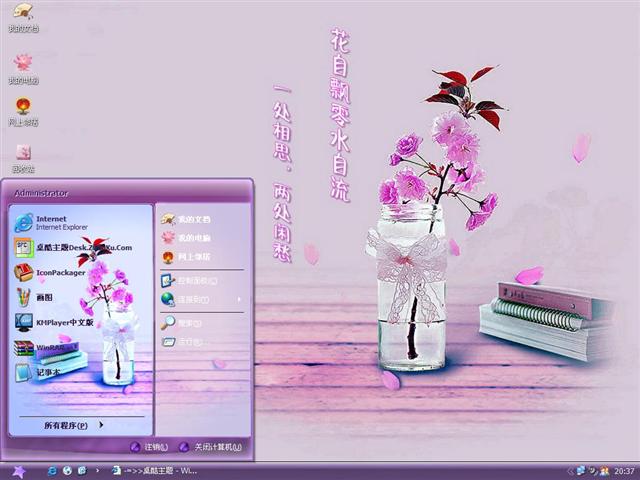
Task: Open 画图 Paint program in the Start menu
Action: [x=33, y=297]
